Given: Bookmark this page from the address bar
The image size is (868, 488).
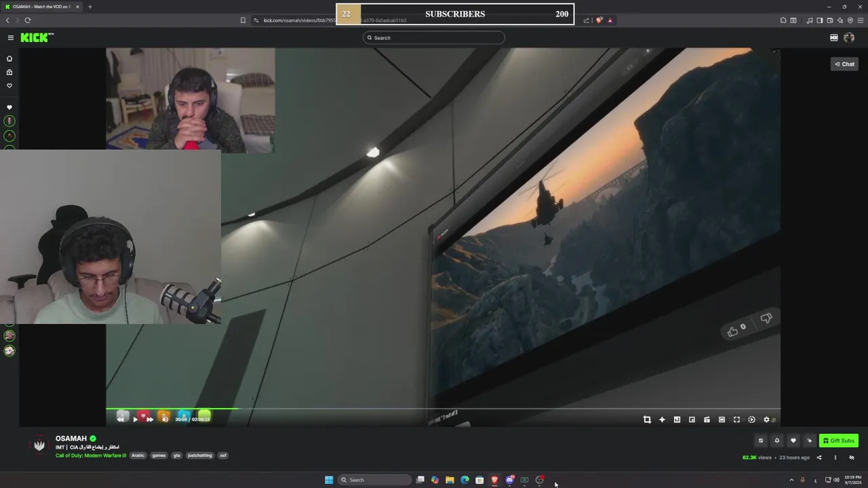Looking at the screenshot, I should point(243,20).
